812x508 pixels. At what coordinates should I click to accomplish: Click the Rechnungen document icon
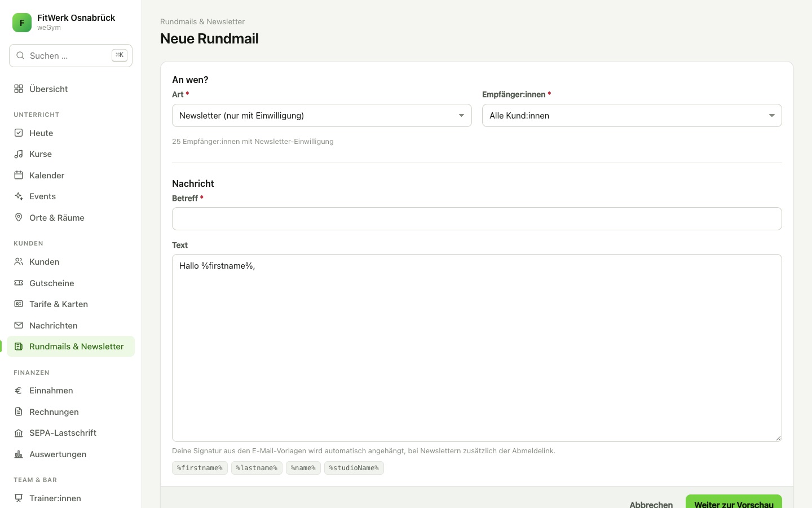(x=19, y=411)
